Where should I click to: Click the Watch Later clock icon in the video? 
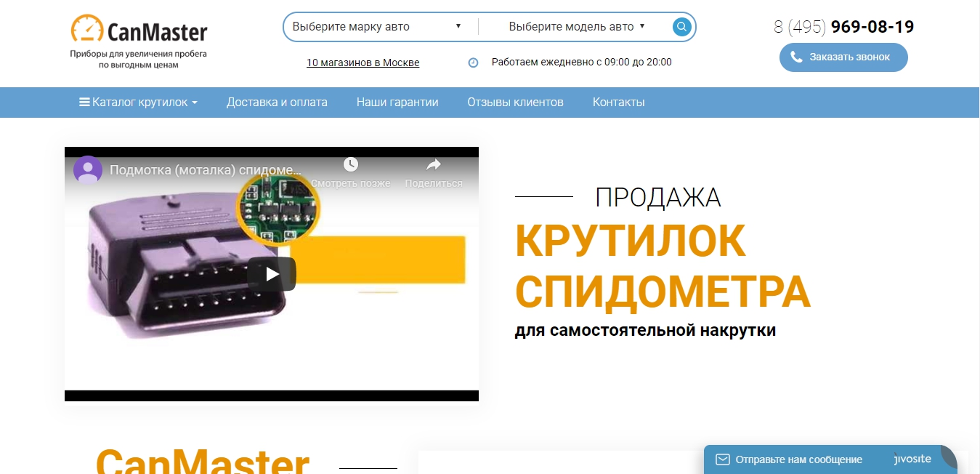pyautogui.click(x=351, y=164)
